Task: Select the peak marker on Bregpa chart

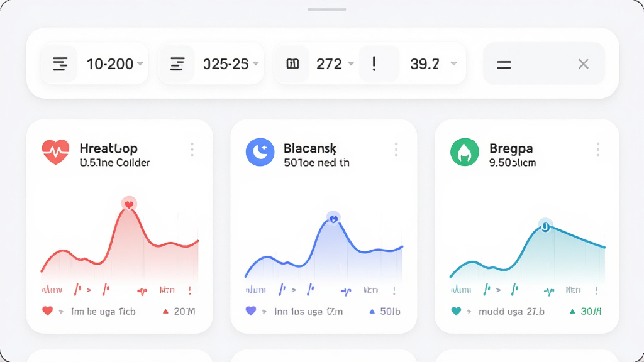Action: click(x=545, y=226)
